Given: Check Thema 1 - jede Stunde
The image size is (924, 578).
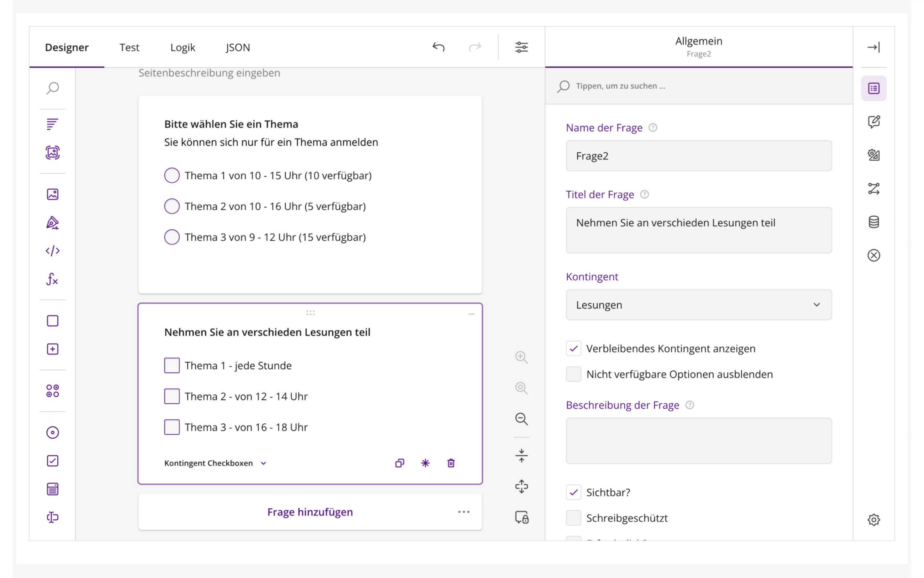Looking at the screenshot, I should tap(172, 366).
